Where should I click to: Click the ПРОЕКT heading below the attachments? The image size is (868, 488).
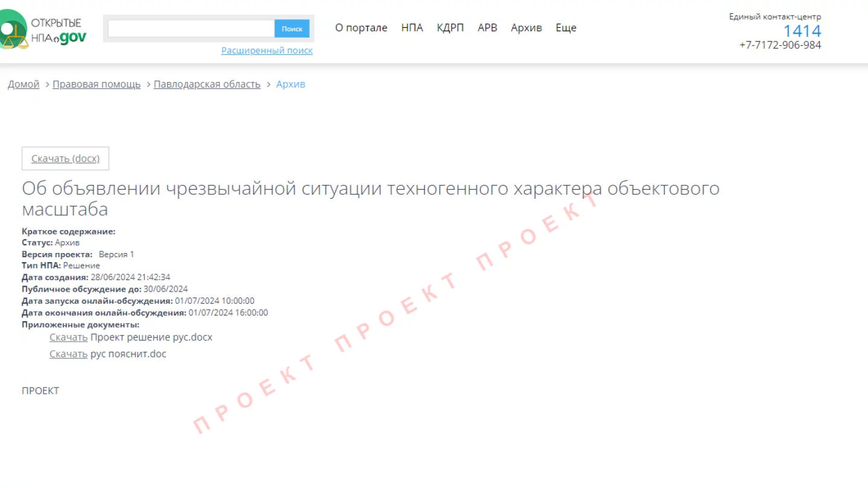click(40, 391)
